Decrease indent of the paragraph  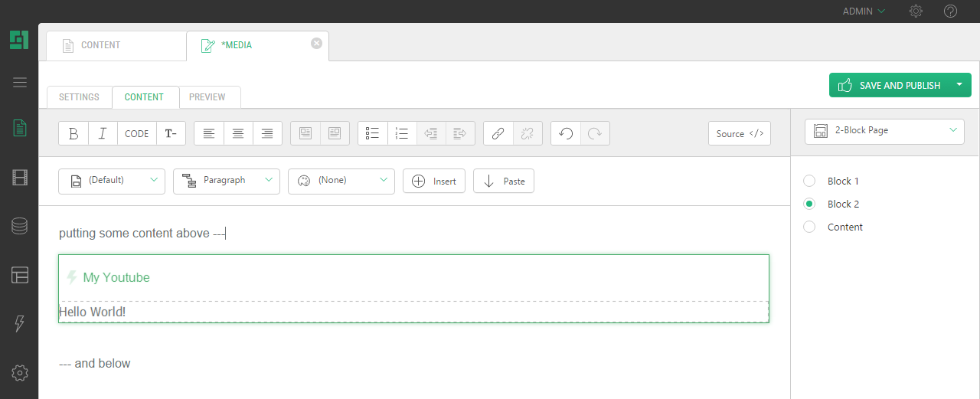pyautogui.click(x=431, y=133)
